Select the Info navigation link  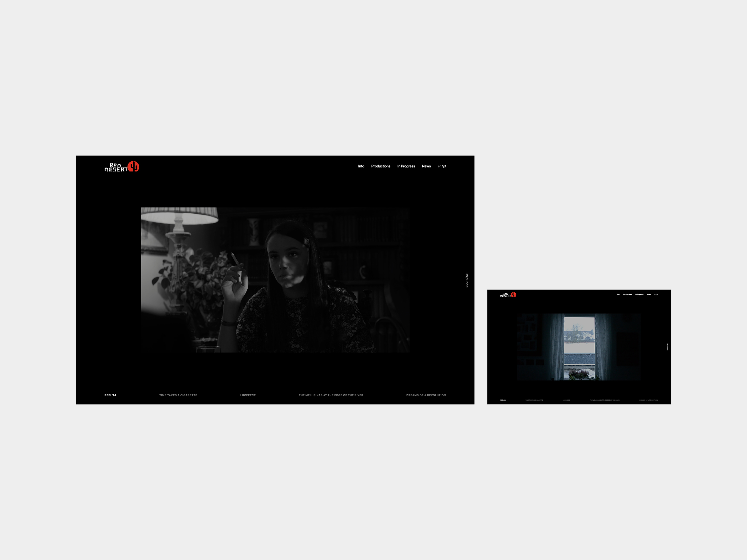(x=360, y=166)
